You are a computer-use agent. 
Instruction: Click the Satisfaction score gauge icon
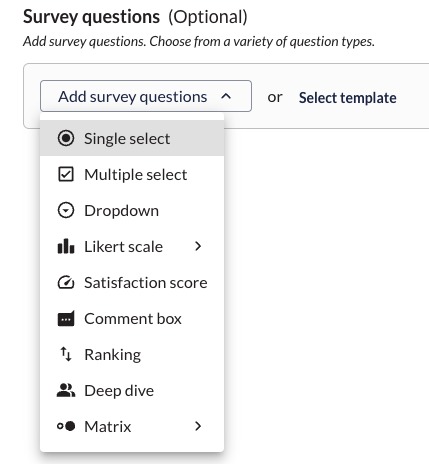click(x=66, y=282)
